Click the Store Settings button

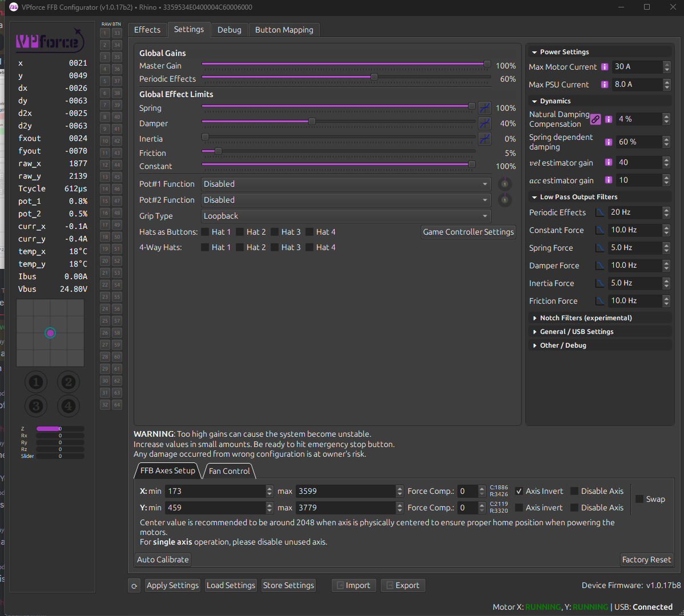[288, 585]
